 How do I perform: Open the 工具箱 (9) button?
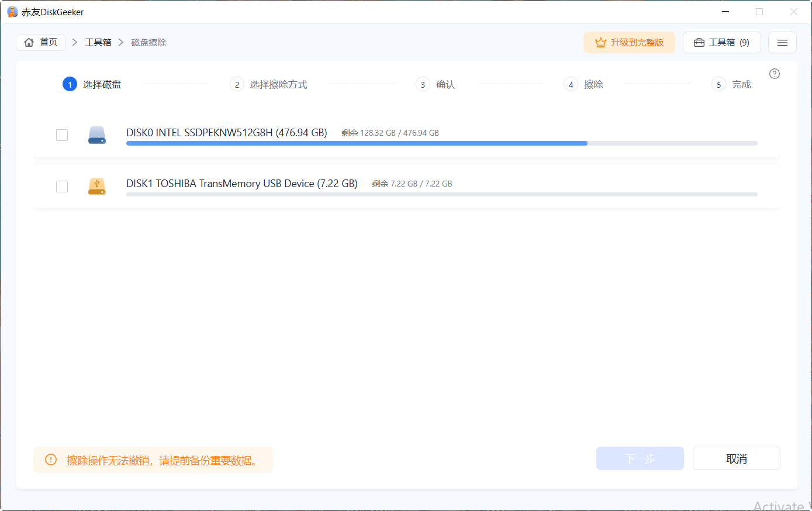(x=722, y=43)
